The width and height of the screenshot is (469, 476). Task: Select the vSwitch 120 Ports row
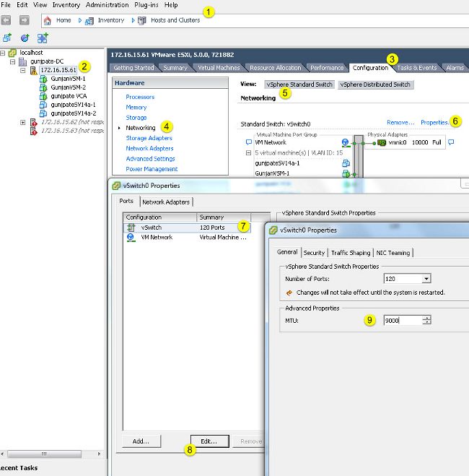point(187,228)
